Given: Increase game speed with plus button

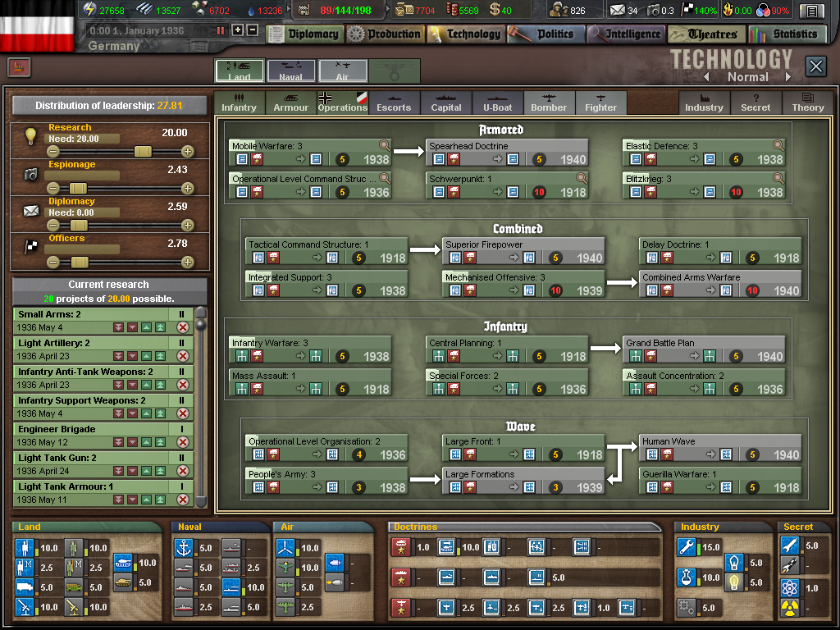Looking at the screenshot, I should coord(238,30).
